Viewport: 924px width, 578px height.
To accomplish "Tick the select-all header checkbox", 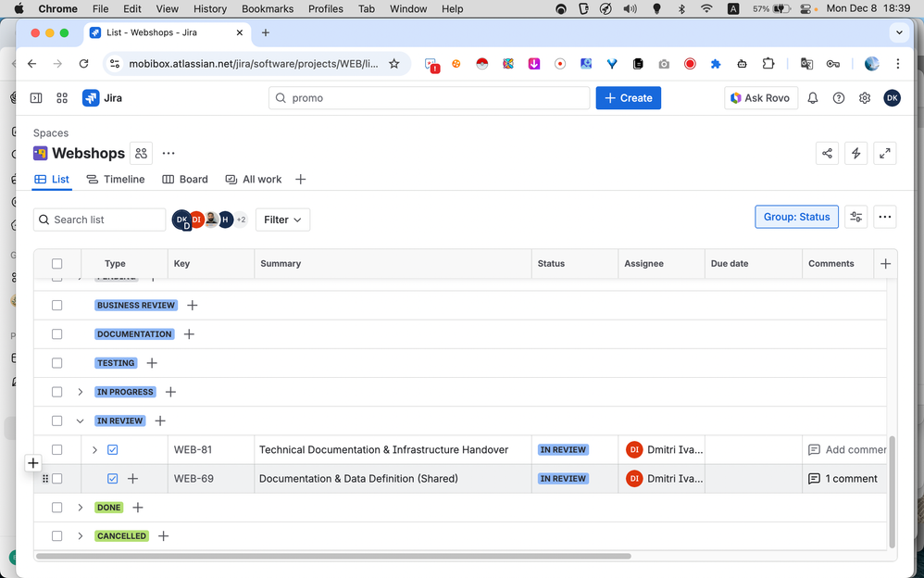I will tap(57, 264).
